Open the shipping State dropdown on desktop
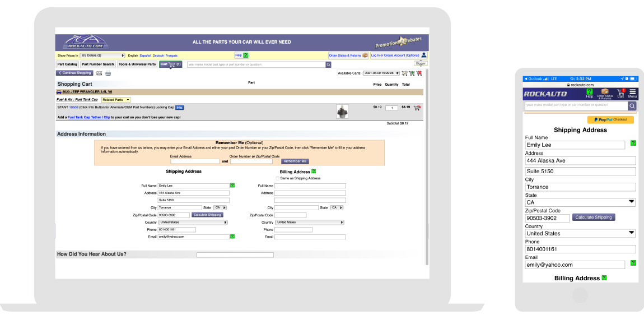The width and height of the screenshot is (644, 324). tap(220, 207)
